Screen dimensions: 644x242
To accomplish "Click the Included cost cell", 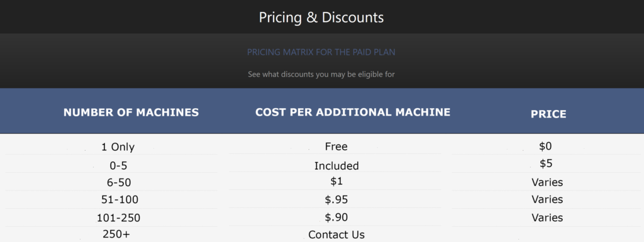I will [336, 166].
